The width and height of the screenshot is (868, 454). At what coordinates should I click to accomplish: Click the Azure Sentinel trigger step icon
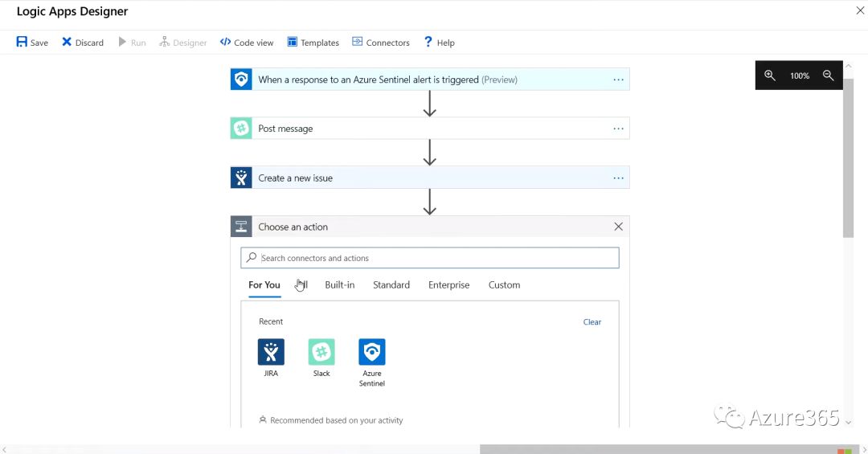point(241,80)
